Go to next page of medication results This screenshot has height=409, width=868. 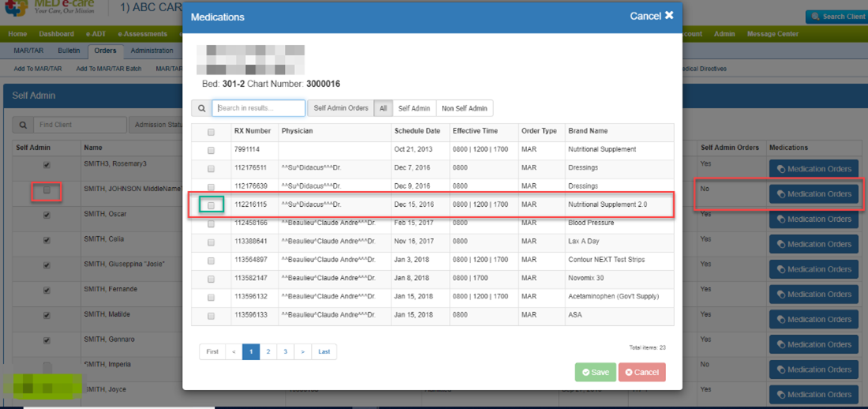[303, 351]
